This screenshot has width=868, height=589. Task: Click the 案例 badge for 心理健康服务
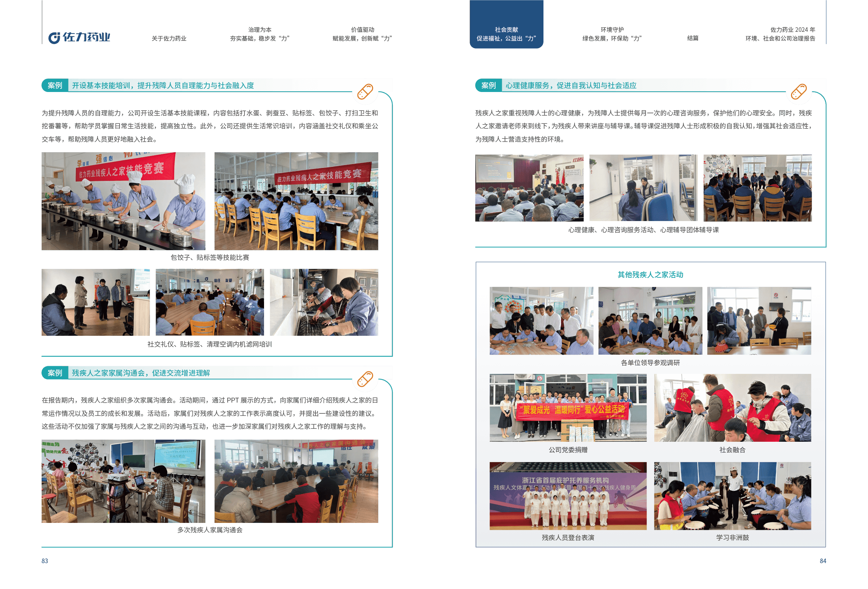coord(488,86)
